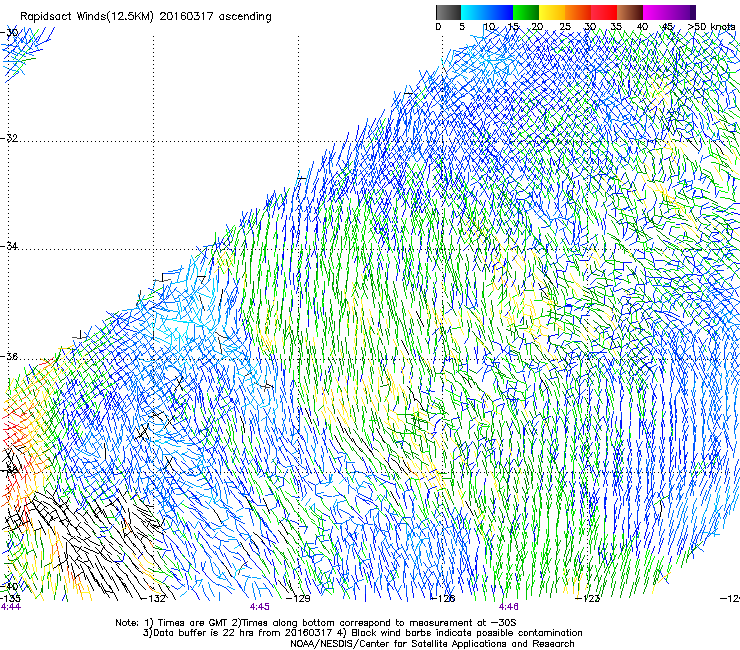Screen dimensions: 740x650
Task: Click the purple 4:45 time label
Action: pos(260,607)
